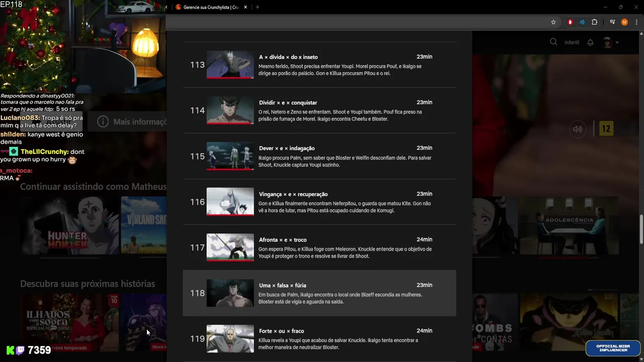This screenshot has height=362, width=644.
Task: Select the episode title Uma falsa fúria
Action: pyautogui.click(x=282, y=286)
